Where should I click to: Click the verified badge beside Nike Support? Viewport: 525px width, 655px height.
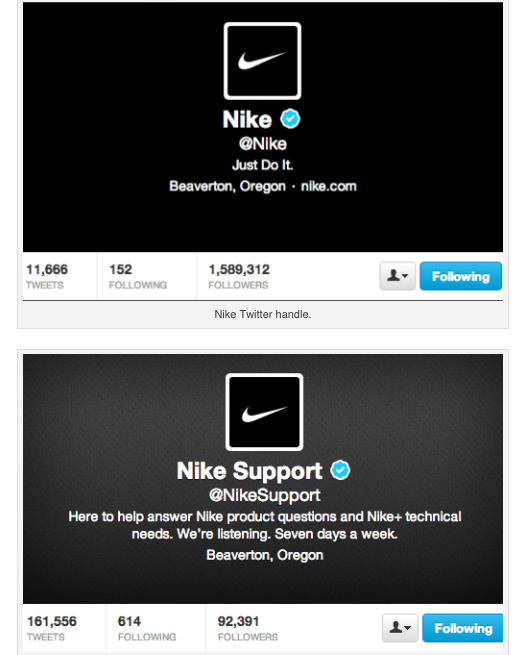tap(340, 470)
